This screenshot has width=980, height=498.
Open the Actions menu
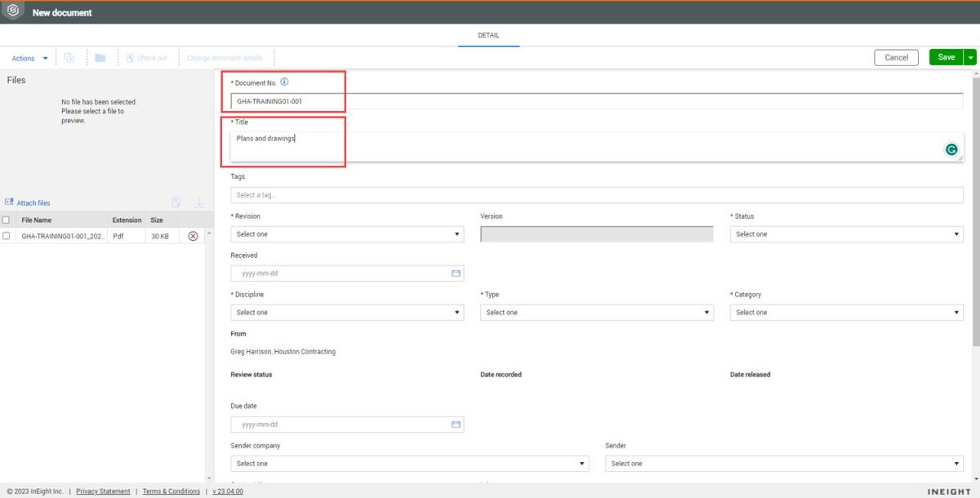point(29,58)
